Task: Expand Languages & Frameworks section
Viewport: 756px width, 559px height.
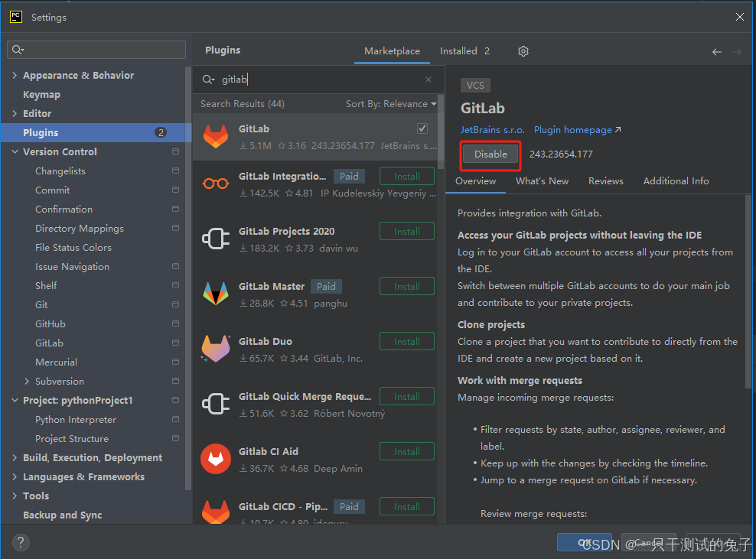Action: (x=15, y=476)
